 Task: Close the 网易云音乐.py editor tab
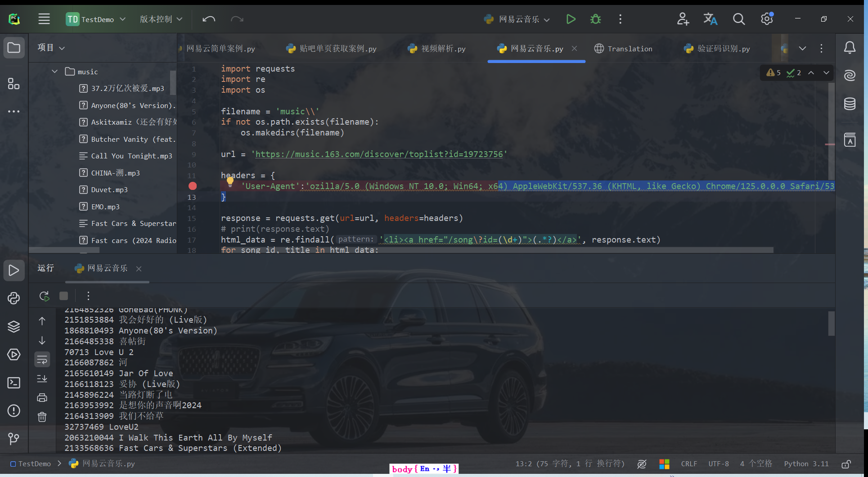[x=574, y=49]
